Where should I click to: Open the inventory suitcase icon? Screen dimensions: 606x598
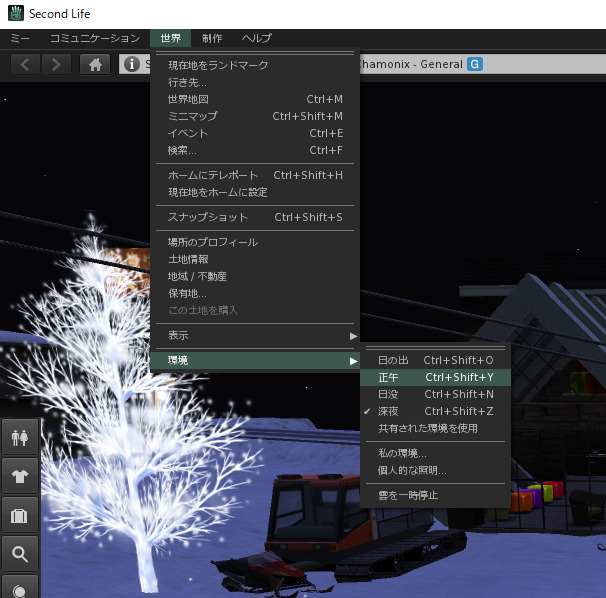pyautogui.click(x=20, y=515)
